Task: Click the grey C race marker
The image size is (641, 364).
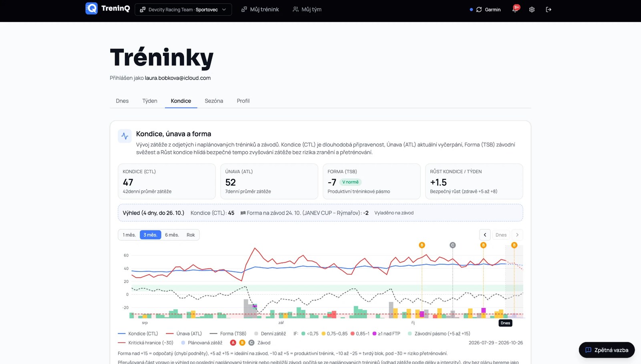Action: [x=453, y=245]
